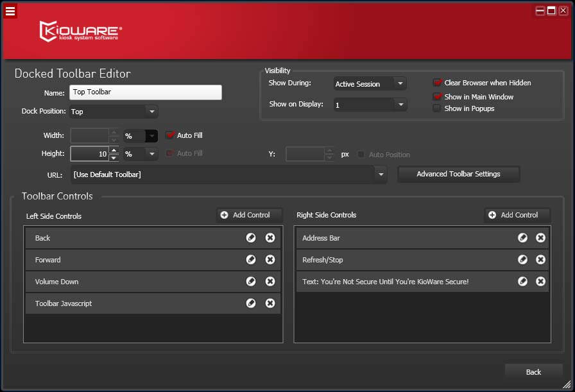This screenshot has width=575, height=392.
Task: Open the Width unit dropdown
Action: [141, 135]
